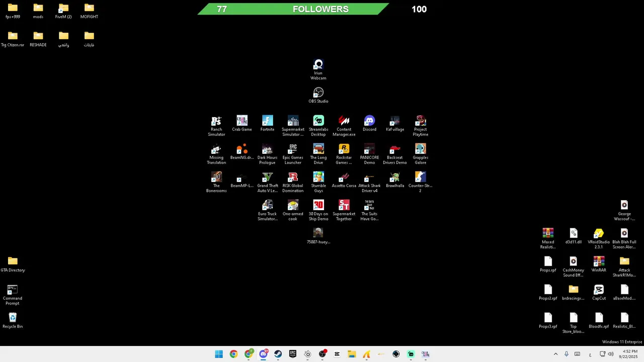This screenshot has height=362, width=644.
Task: Select the VRoidStudio 2.3.1 desktop icon
Action: click(x=599, y=238)
